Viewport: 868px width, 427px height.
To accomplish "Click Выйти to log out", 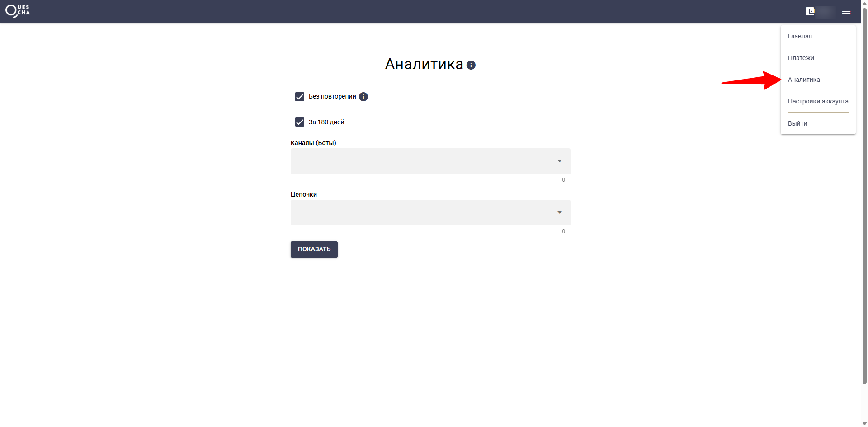I will point(797,123).
